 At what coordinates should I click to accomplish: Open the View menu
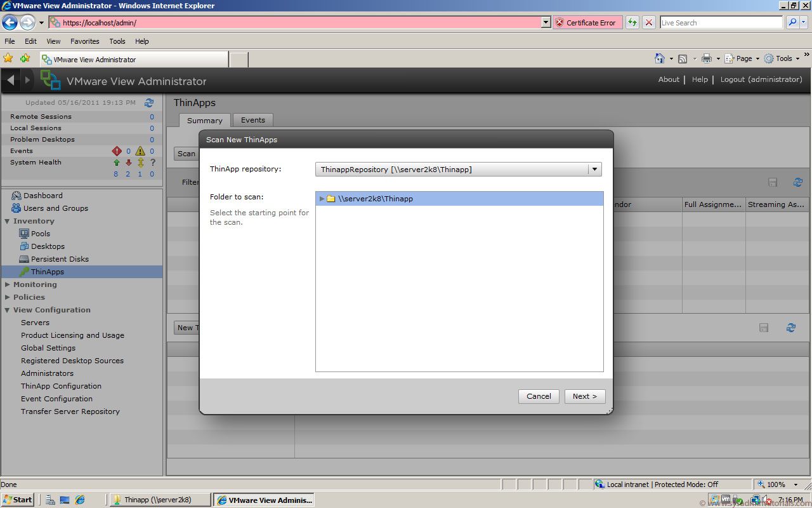(53, 41)
